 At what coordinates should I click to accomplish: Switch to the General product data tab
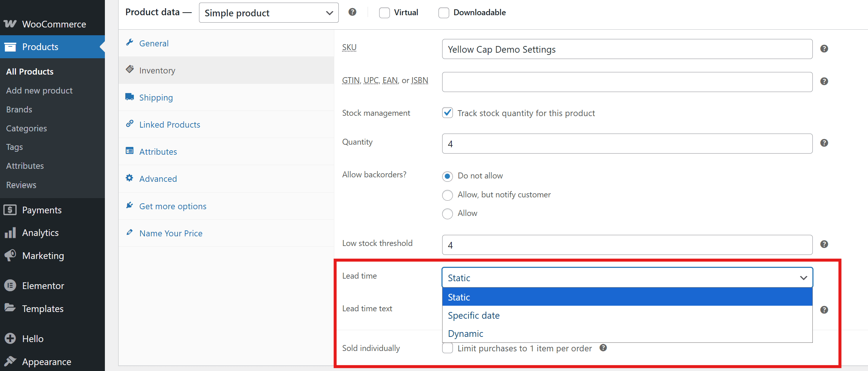pos(153,43)
